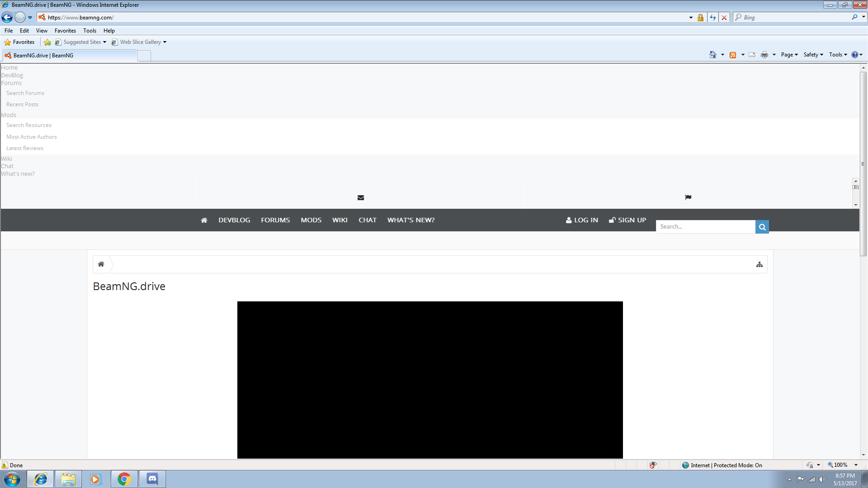Open the search provider dropdown arrow
The image size is (868, 488).
pyautogui.click(x=863, y=17)
